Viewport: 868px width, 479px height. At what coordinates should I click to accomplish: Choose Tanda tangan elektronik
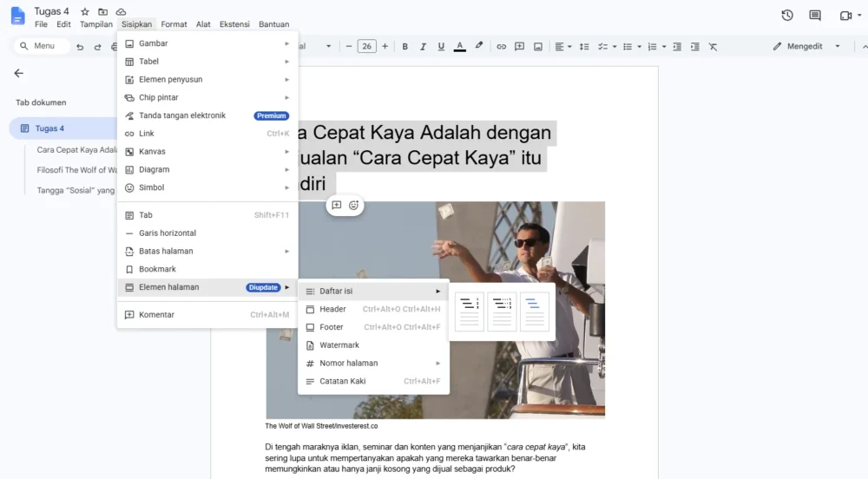pos(207,115)
